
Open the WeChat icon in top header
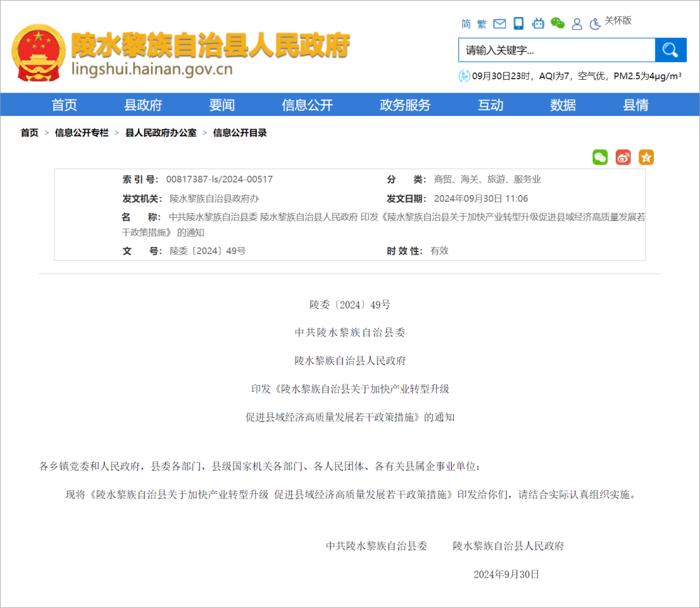(557, 23)
